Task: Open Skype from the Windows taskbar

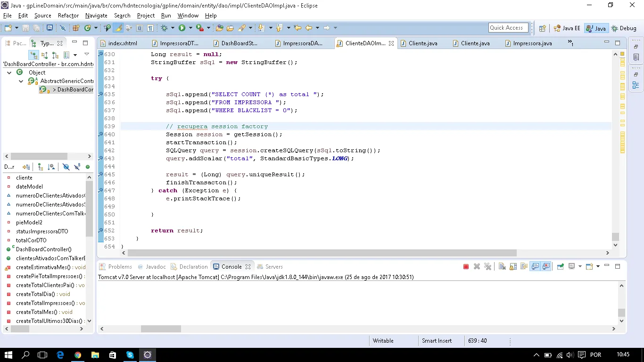Action: (x=130, y=355)
